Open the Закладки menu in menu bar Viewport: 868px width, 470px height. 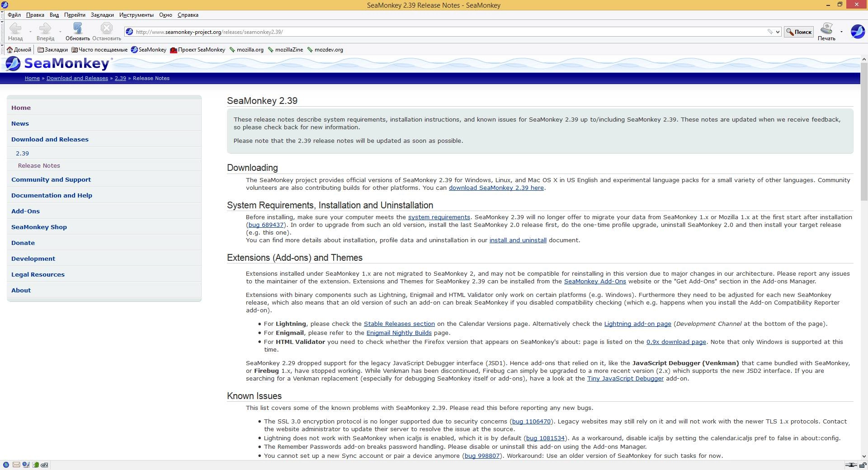pos(102,15)
